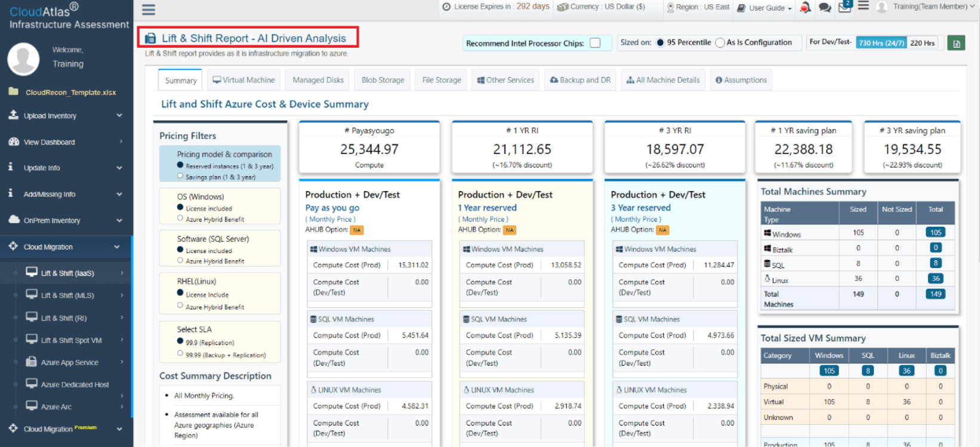Open the Lift & Shift (RI) link
This screenshot has height=447, width=980.
pyautogui.click(x=64, y=318)
